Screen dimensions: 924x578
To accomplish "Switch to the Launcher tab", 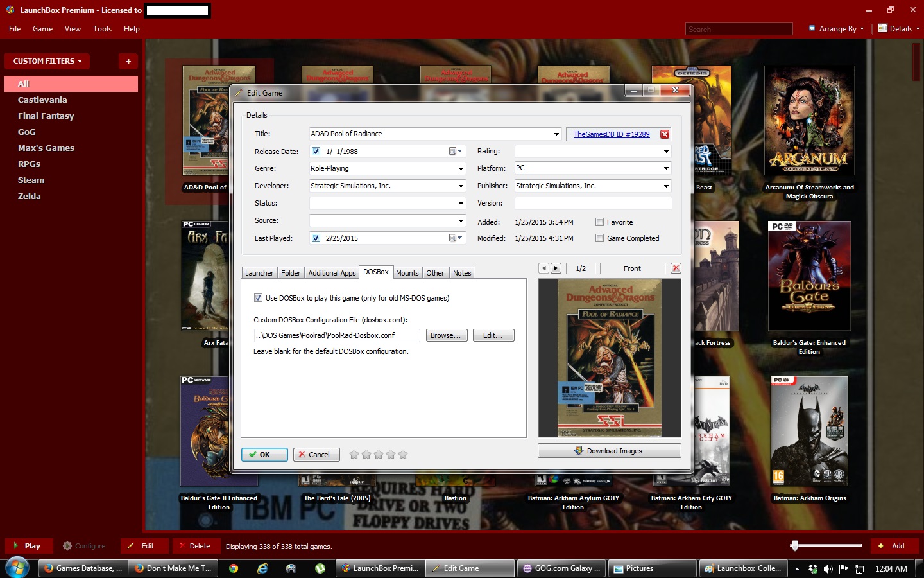I will tap(259, 273).
